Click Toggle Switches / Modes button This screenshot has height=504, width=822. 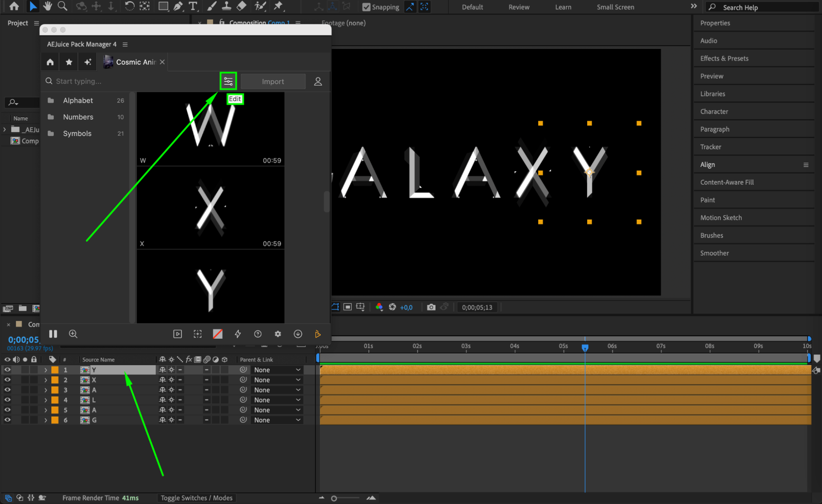197,498
